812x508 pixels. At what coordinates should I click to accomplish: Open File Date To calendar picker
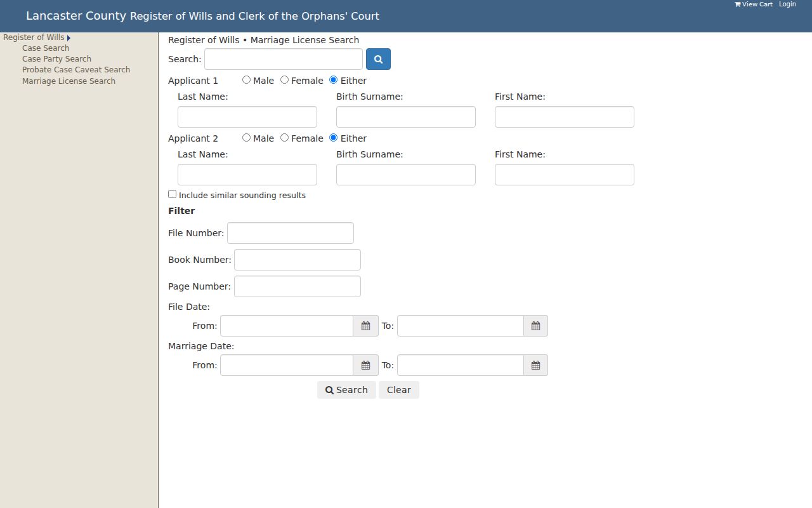(535, 326)
